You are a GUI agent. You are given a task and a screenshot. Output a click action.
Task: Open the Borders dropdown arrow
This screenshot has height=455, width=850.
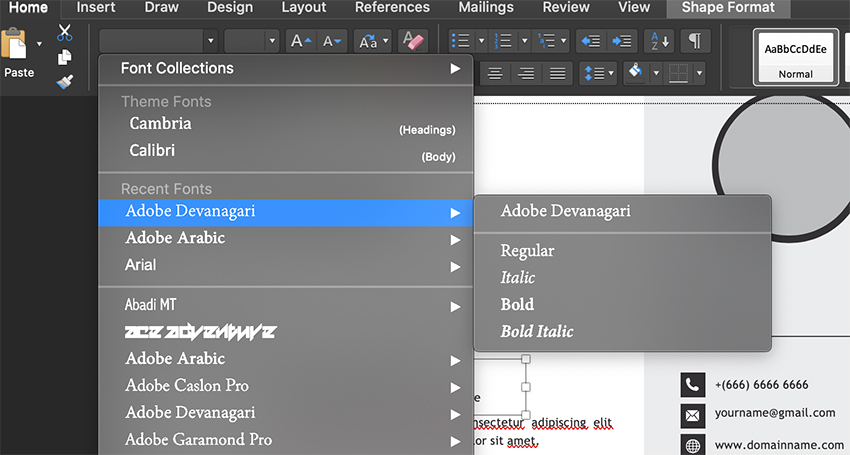tap(699, 73)
